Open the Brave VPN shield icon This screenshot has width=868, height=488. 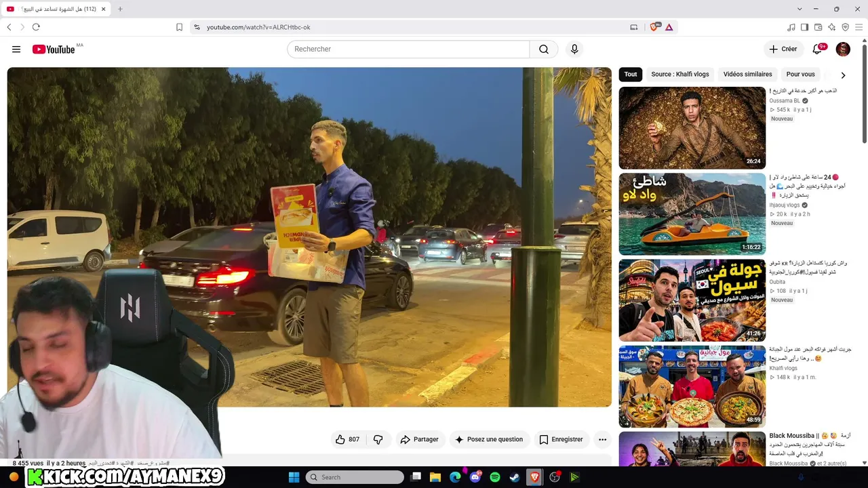(845, 27)
